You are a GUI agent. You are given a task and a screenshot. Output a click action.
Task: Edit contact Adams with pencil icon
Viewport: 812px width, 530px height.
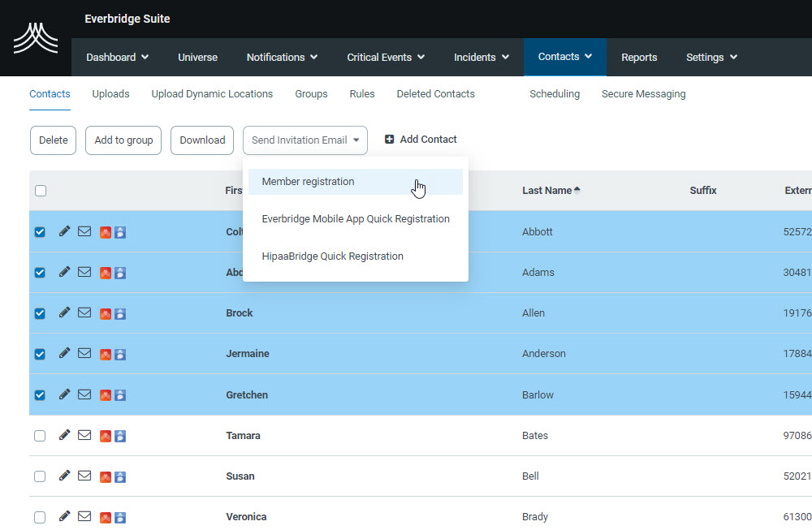click(x=64, y=272)
